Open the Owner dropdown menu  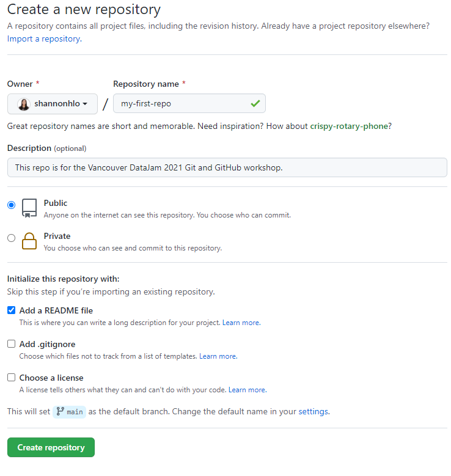coord(53,104)
